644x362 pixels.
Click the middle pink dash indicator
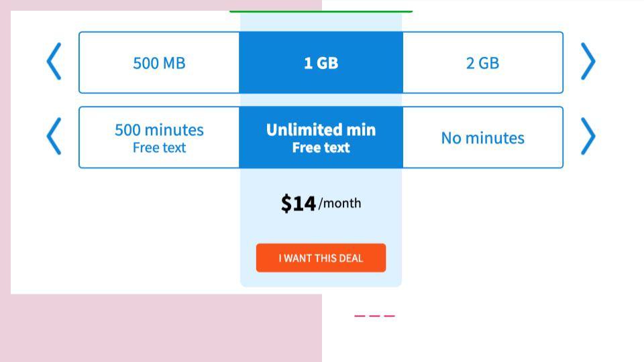(x=374, y=316)
